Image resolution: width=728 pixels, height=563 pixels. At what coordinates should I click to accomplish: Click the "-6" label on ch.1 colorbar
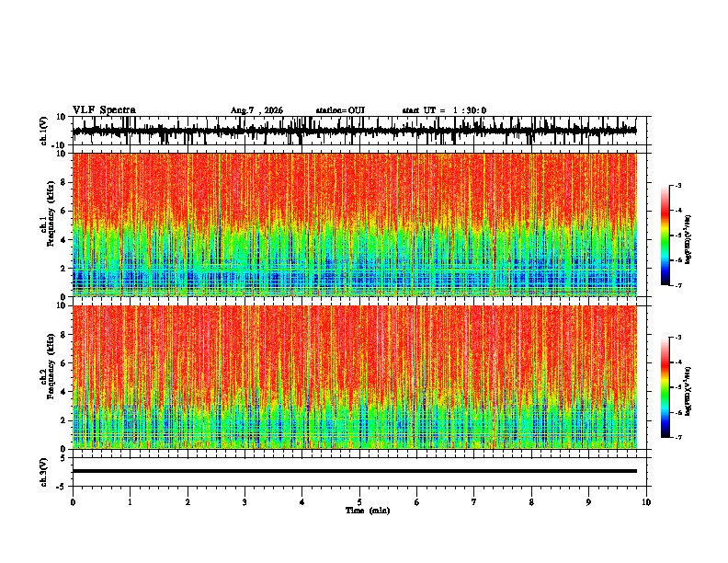pyautogui.click(x=677, y=260)
